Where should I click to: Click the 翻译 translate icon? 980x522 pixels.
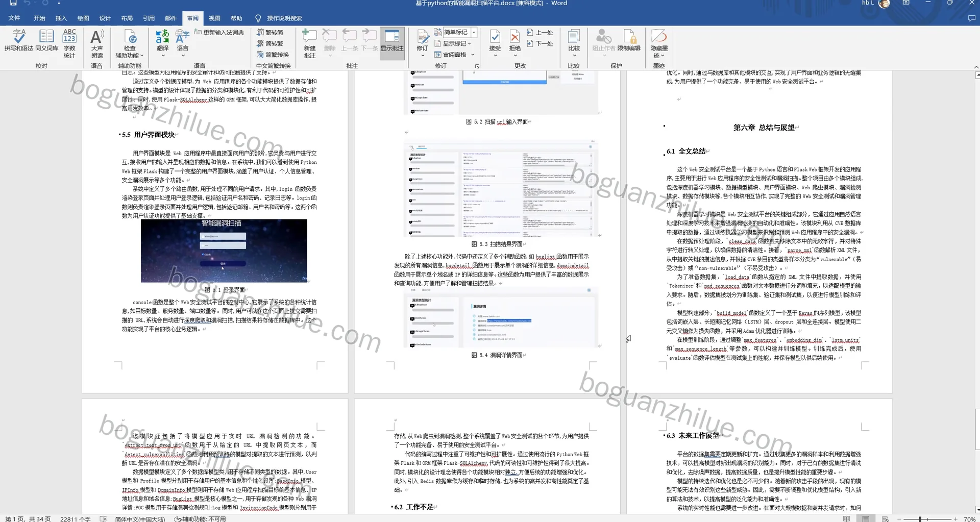tap(162, 36)
